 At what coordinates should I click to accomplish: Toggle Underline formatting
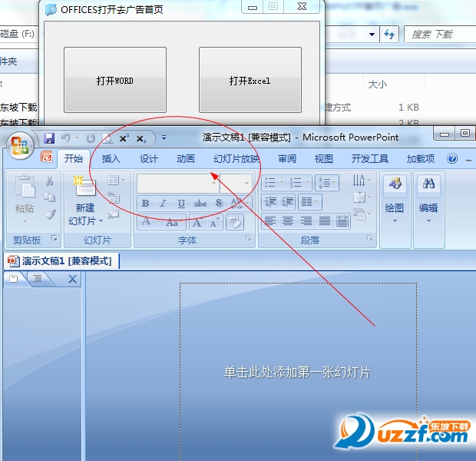pyautogui.click(x=181, y=203)
